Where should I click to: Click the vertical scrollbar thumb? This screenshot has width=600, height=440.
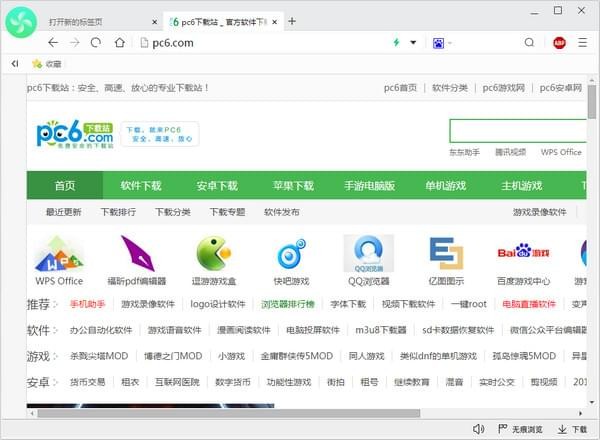click(x=592, y=102)
